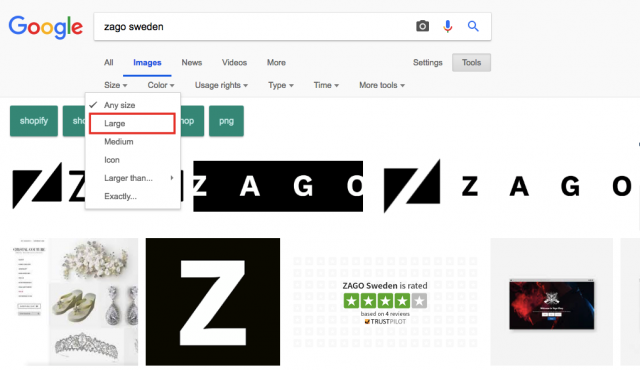Viewport: 640px width, 370px height.
Task: Click the camera search-by-image icon
Action: 422,27
